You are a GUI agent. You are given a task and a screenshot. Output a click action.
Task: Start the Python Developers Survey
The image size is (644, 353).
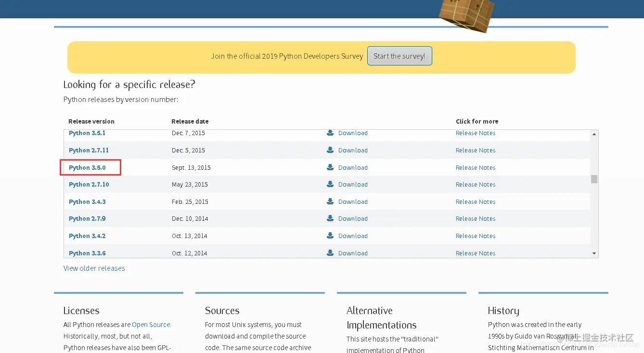(399, 56)
